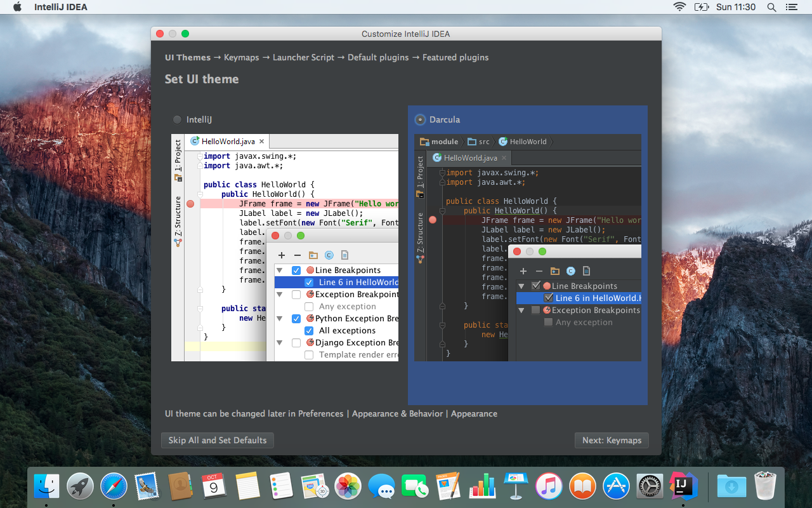Click the blue C filter icon in Breakpoints dialog

[x=328, y=255]
